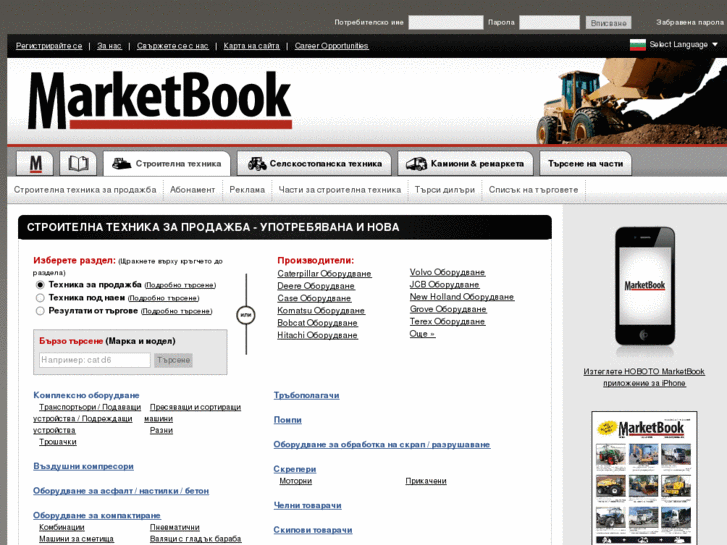Select the Техника под наем radio button
This screenshot has width=727, height=545.
tap(40, 298)
